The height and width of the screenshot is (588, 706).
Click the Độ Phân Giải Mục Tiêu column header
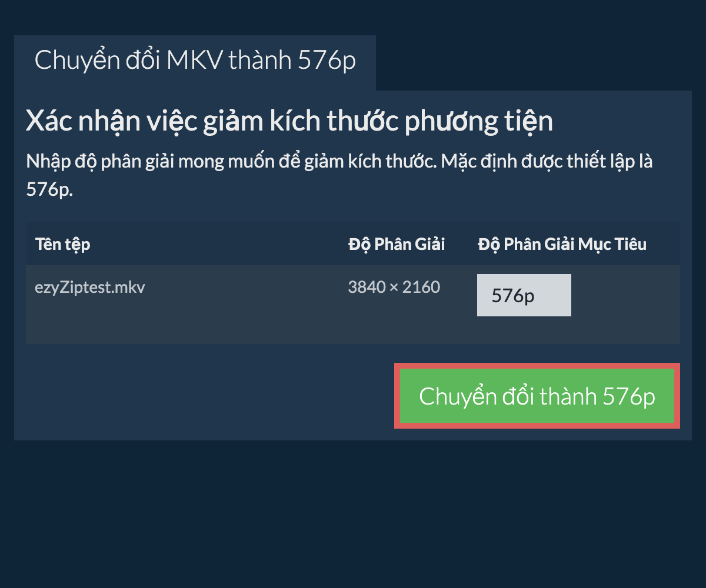pyautogui.click(x=562, y=244)
